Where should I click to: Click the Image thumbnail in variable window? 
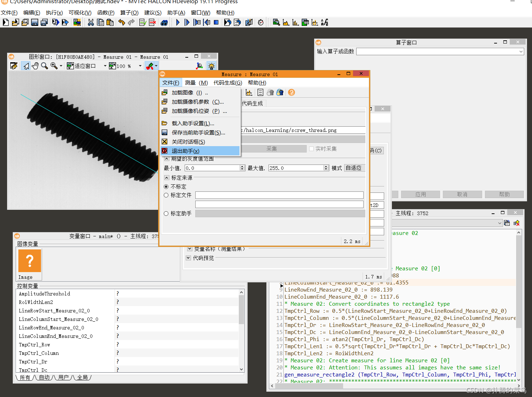(30, 264)
